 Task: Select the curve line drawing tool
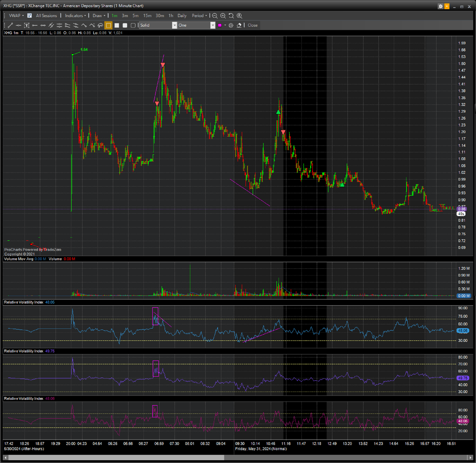(x=84, y=25)
